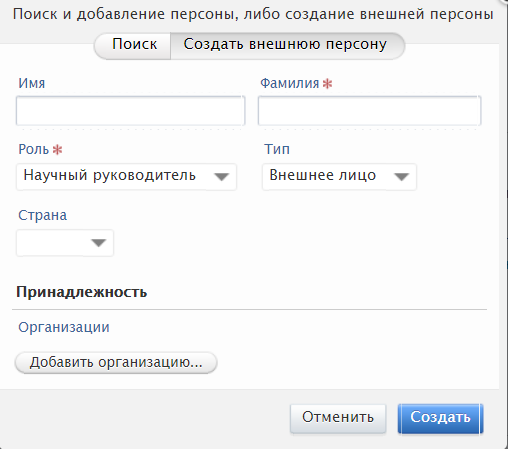Switch to the Поиск tab
The height and width of the screenshot is (449, 508).
pos(134,45)
